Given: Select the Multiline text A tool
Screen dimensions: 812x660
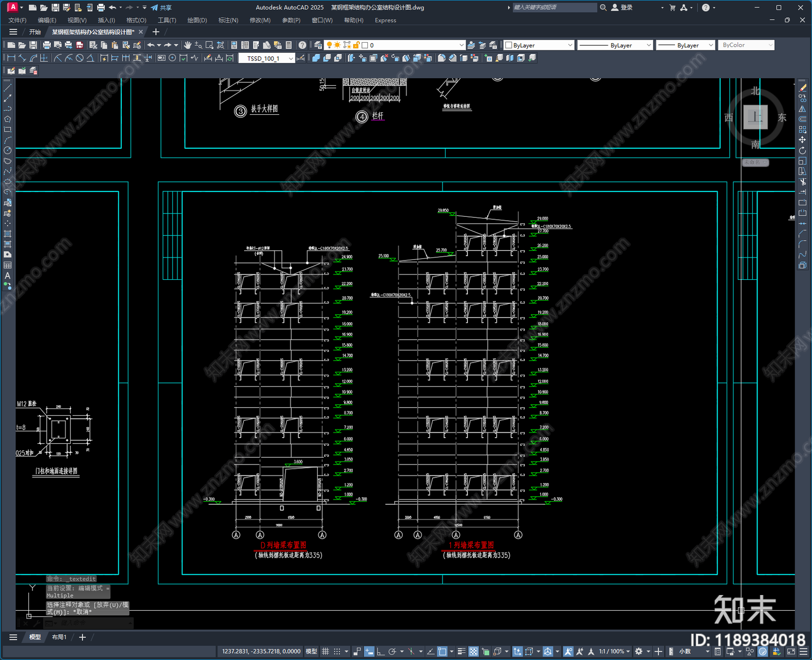Looking at the screenshot, I should [x=8, y=276].
